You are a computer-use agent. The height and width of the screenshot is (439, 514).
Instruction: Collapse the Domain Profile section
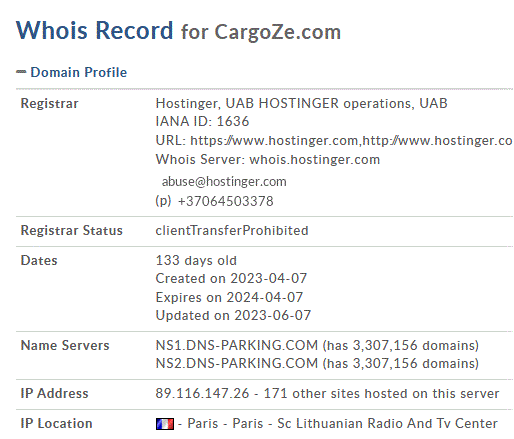click(21, 72)
